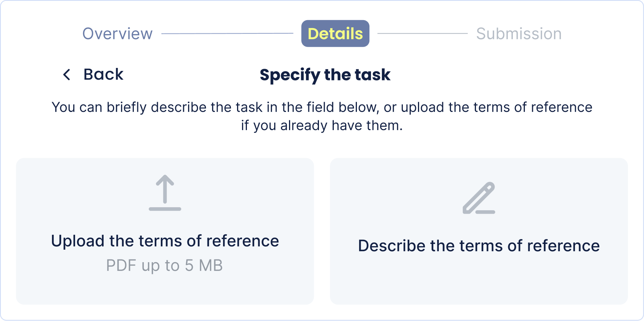Click the instruction text starting with You can briefly

[322, 107]
